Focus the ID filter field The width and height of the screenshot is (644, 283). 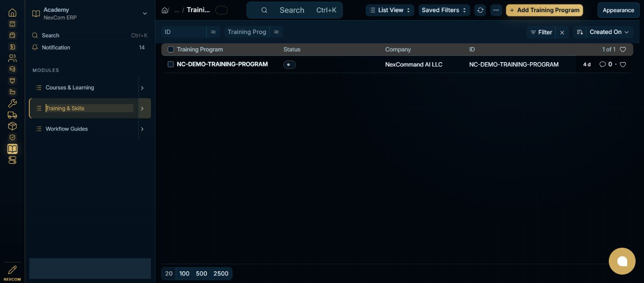coord(184,32)
